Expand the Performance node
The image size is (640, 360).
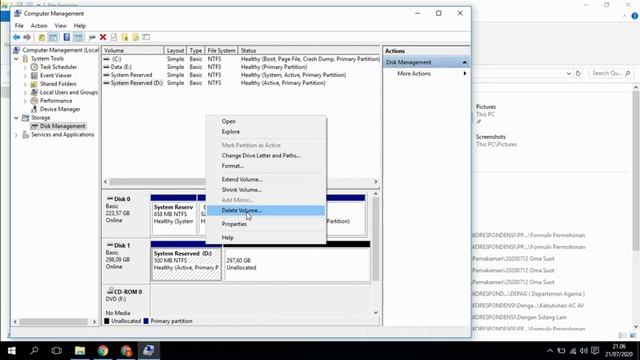tap(25, 101)
